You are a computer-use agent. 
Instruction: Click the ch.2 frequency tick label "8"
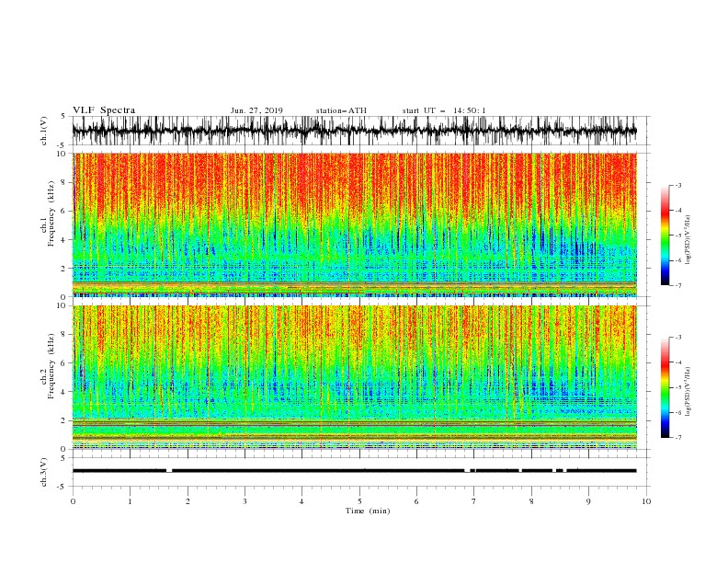(x=65, y=335)
